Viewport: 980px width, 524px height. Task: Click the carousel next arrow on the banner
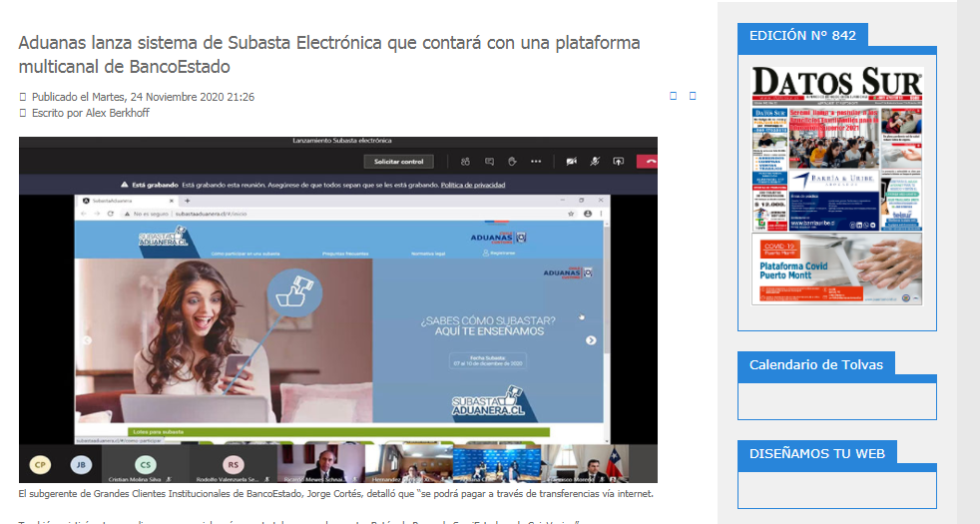point(591,340)
